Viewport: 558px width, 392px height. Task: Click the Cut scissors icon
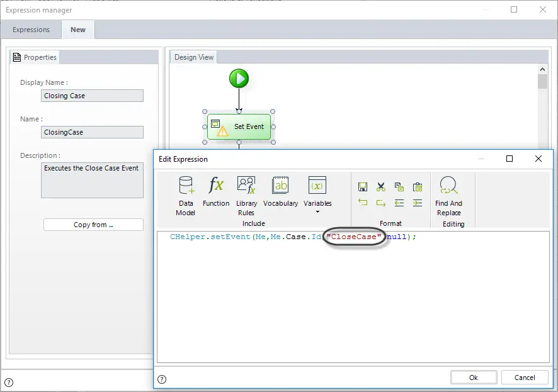(381, 187)
